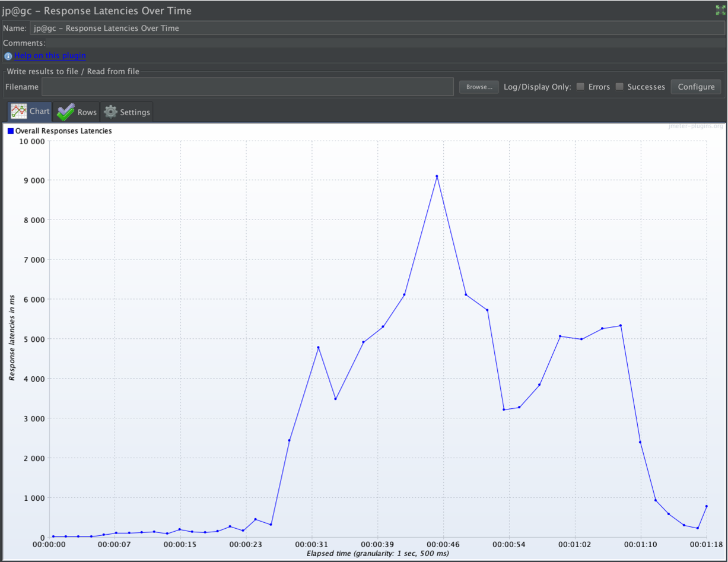Click the 1 000 y-axis label
Viewport: 728px width, 562px height.
pyautogui.click(x=34, y=498)
